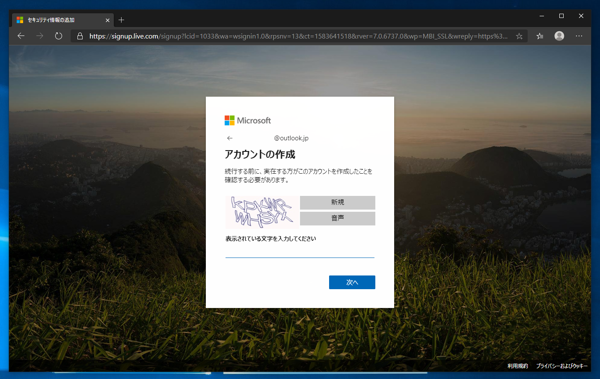This screenshot has width=600, height=379.
Task: Click 新規 to get new captcha
Action: pos(337,203)
